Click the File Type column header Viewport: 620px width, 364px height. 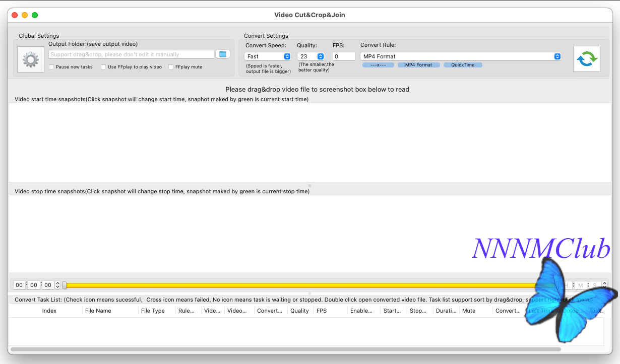tap(153, 311)
